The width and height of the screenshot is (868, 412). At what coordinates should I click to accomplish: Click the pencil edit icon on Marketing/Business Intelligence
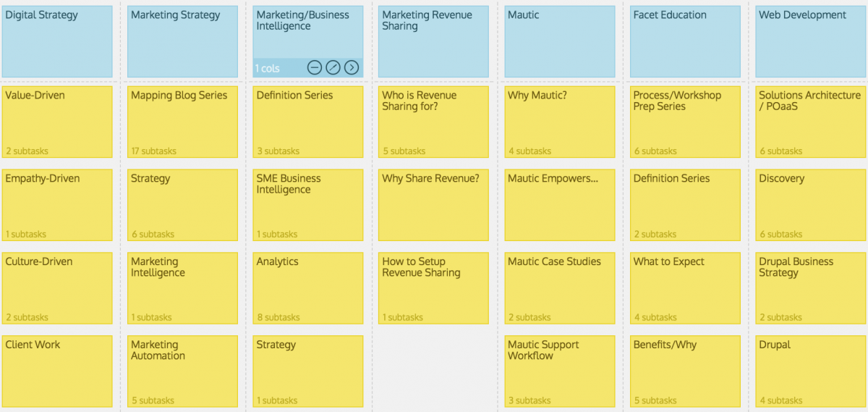coord(333,68)
